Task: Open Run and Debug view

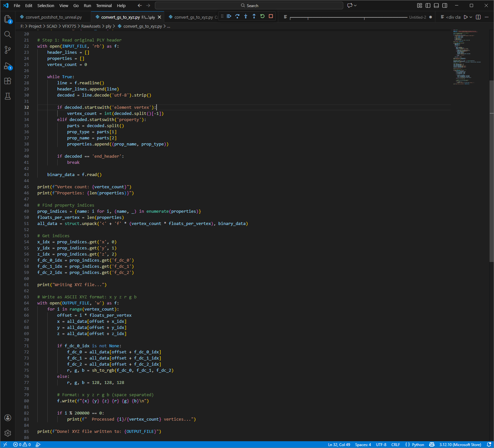Action: click(8, 66)
